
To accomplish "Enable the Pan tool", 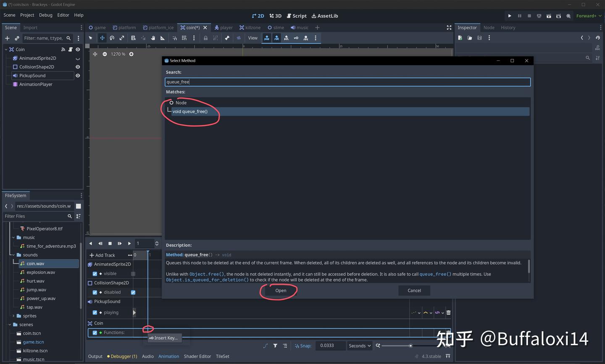I will pos(153,38).
